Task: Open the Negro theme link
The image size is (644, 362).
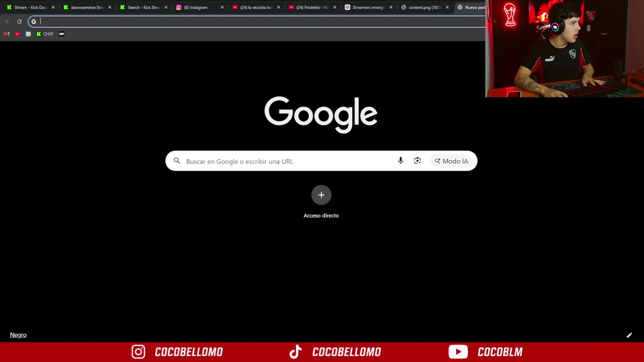Action: 18,335
